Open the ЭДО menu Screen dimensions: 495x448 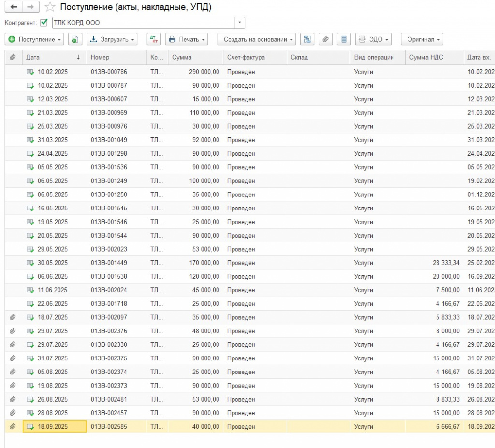coord(373,39)
